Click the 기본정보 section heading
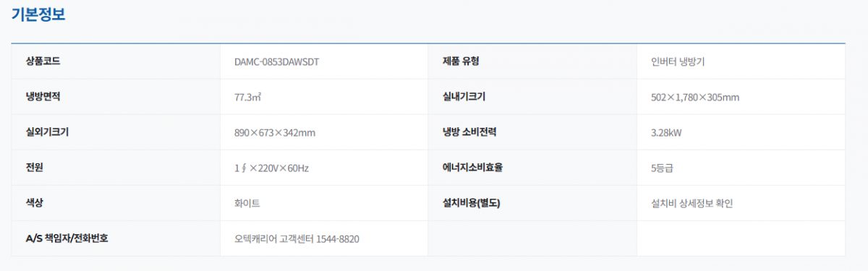Viewport: 868px width, 271px height. [38, 14]
